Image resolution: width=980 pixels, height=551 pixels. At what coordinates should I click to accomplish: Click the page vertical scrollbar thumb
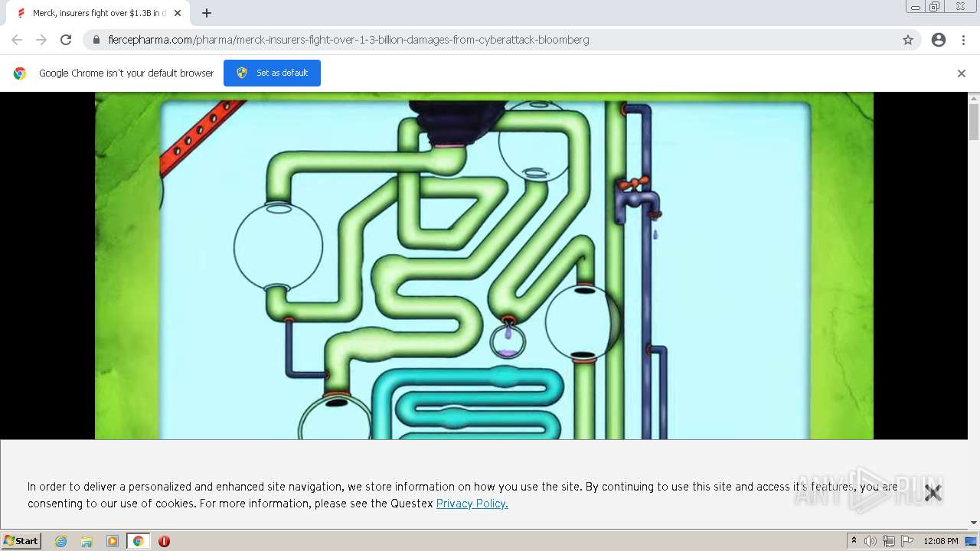click(x=974, y=122)
